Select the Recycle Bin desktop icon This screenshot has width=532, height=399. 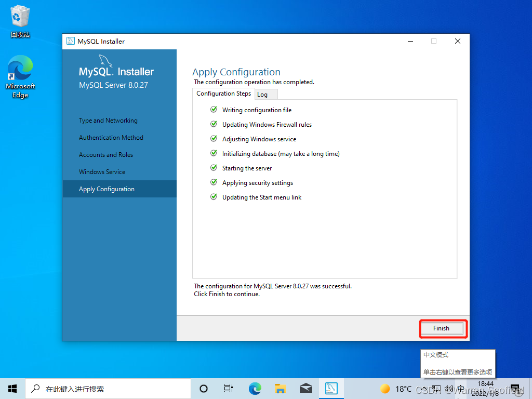(x=20, y=22)
